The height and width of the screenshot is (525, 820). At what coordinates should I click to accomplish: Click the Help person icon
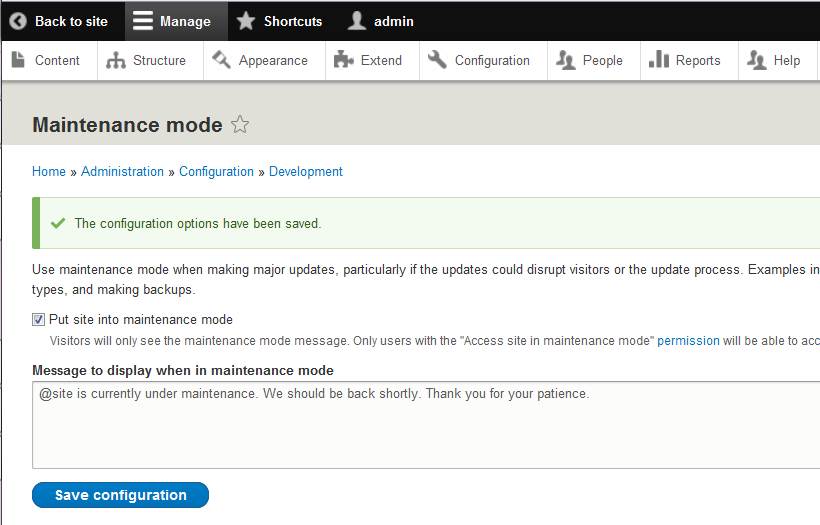(757, 60)
